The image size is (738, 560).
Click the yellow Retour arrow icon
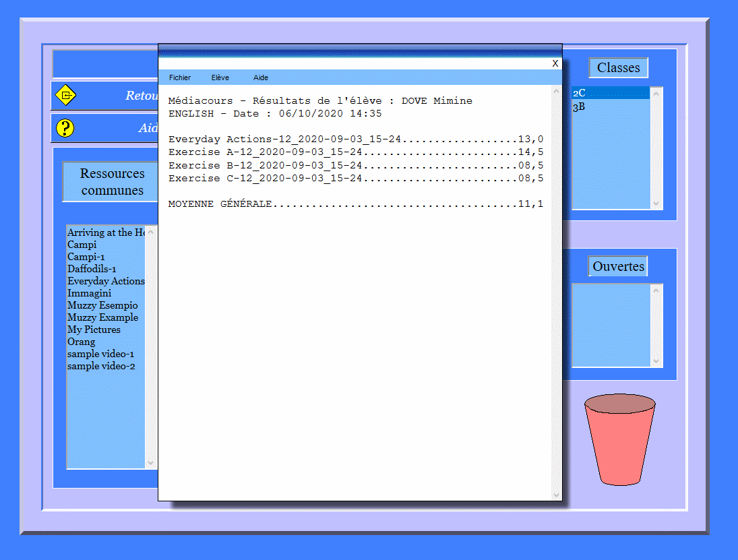(66, 95)
